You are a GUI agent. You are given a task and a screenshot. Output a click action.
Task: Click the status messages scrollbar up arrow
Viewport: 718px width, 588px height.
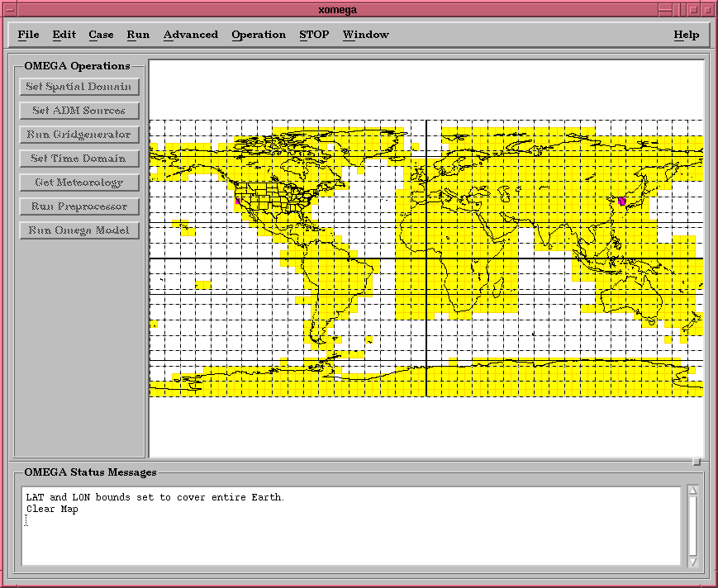click(x=693, y=491)
